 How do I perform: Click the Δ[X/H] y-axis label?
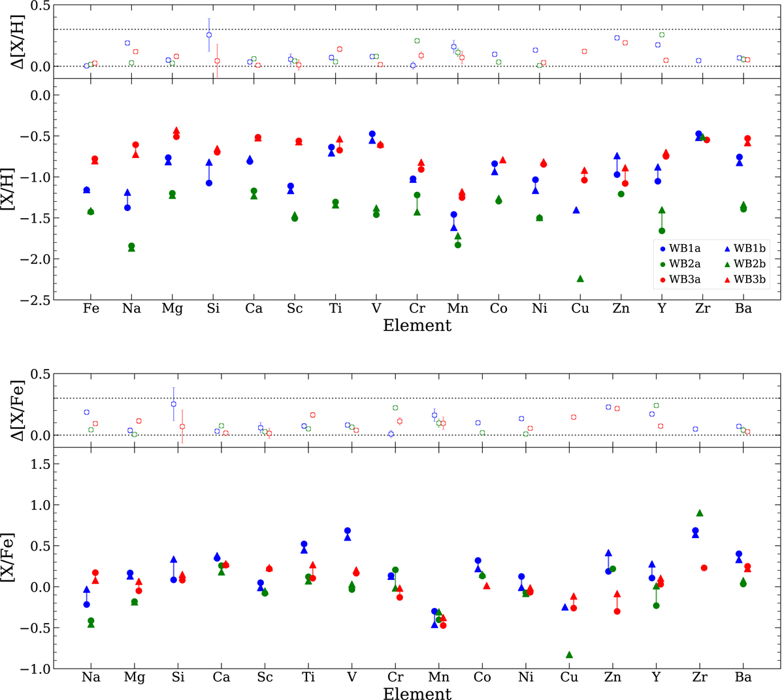click(x=14, y=40)
